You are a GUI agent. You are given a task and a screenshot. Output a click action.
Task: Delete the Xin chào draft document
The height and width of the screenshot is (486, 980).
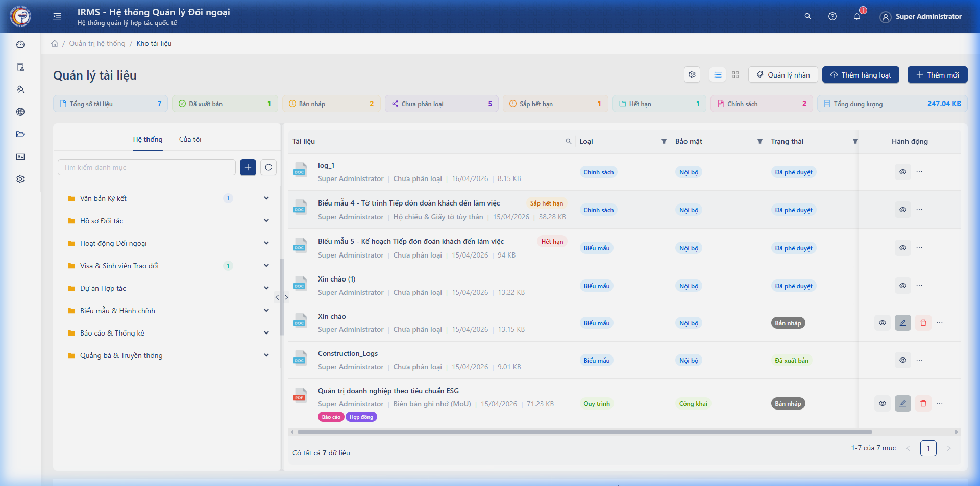point(923,323)
